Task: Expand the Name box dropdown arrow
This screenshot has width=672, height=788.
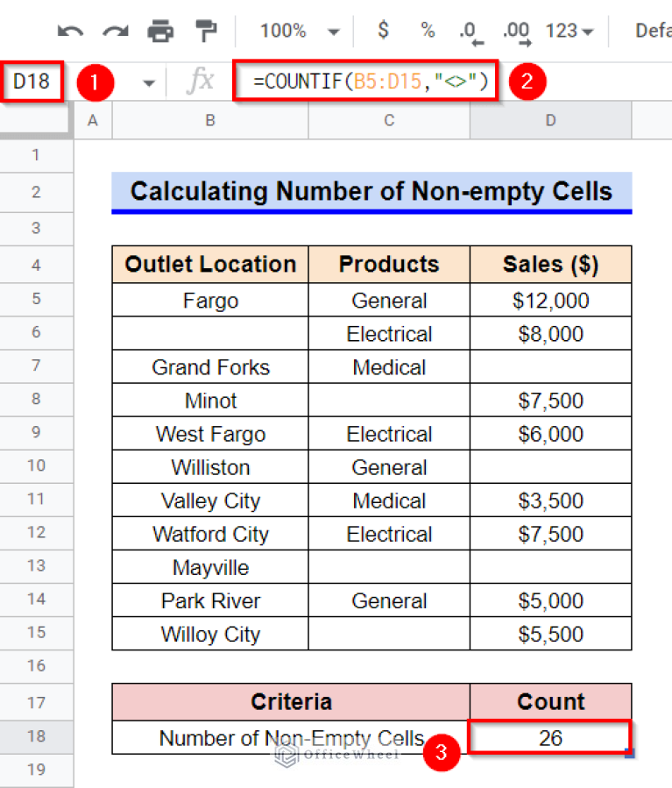Action: coord(148,82)
